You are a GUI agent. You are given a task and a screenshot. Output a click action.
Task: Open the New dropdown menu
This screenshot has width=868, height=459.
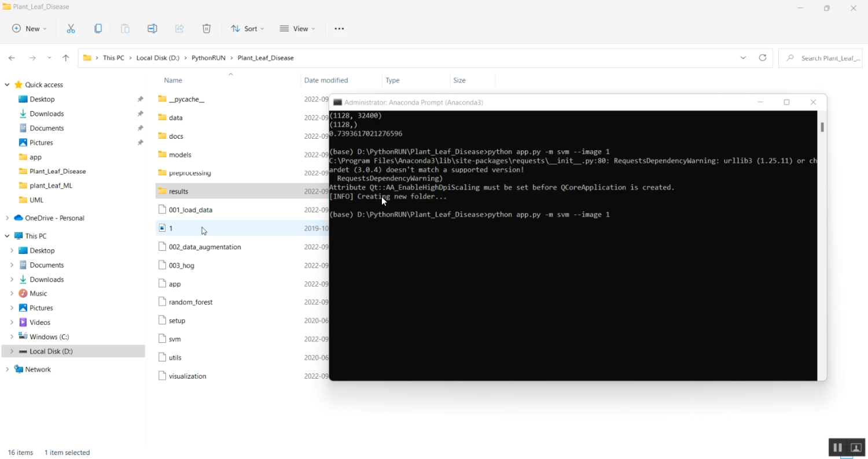click(x=30, y=28)
